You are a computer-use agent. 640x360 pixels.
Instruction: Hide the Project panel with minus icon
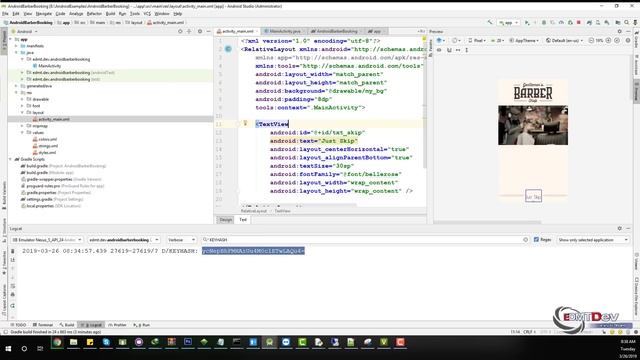click(208, 31)
